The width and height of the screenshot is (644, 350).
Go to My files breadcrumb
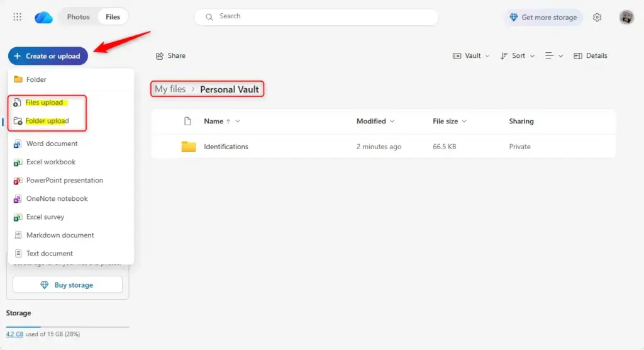pyautogui.click(x=170, y=89)
